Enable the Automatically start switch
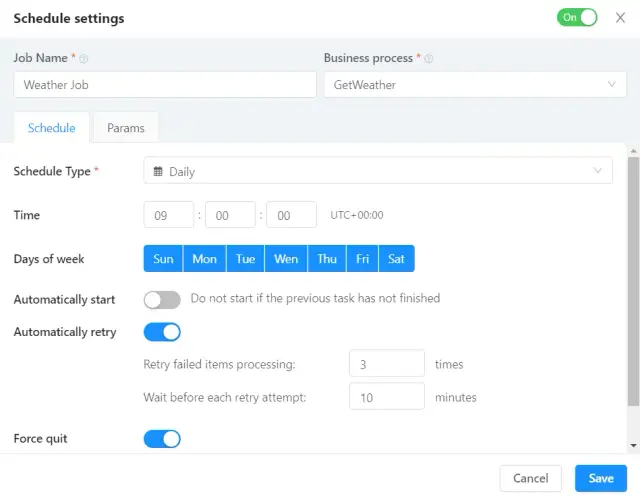The height and width of the screenshot is (500, 640). (x=162, y=299)
